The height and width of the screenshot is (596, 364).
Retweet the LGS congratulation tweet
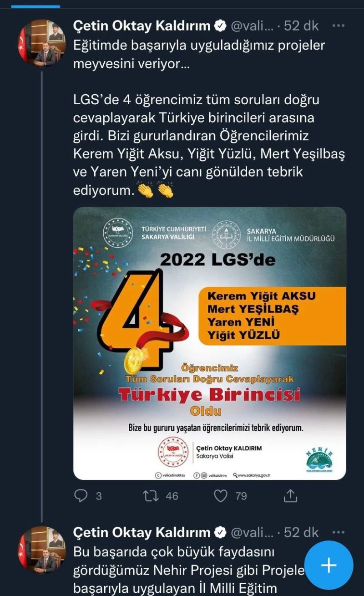151,495
